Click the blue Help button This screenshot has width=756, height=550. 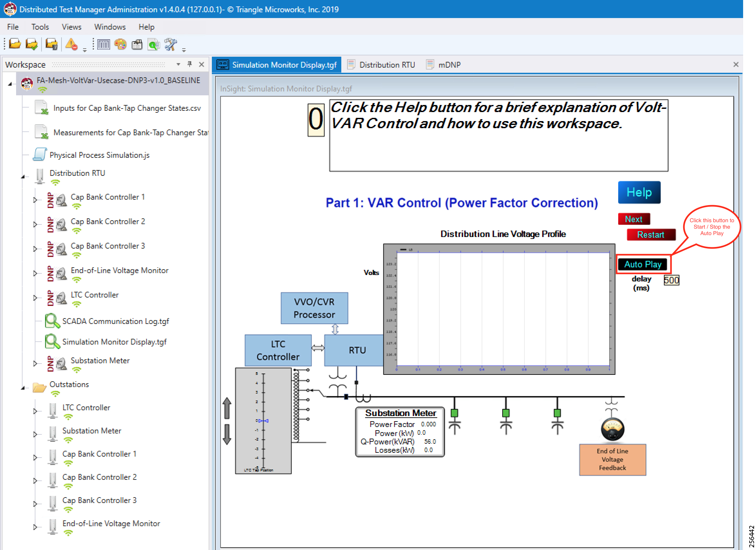pos(639,192)
